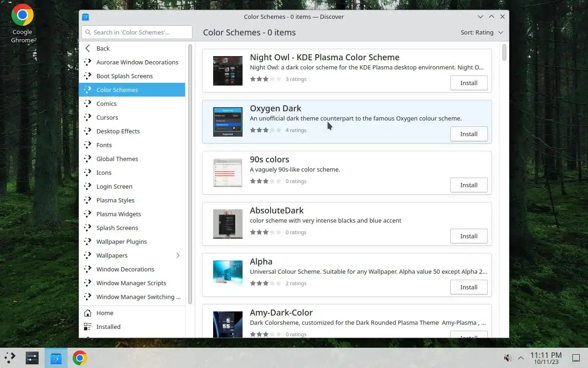Click the Discover taskbar entry
Image resolution: width=588 pixels, height=368 pixels.
[56, 357]
